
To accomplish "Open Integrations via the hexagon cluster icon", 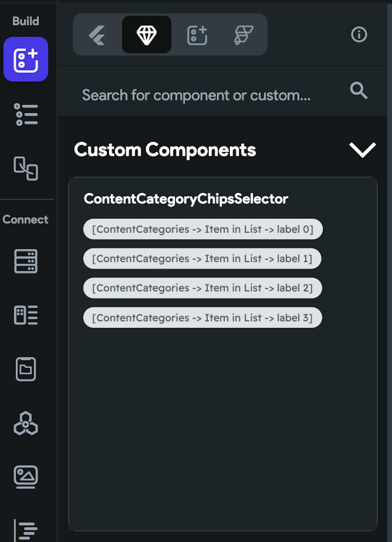I will point(25,423).
